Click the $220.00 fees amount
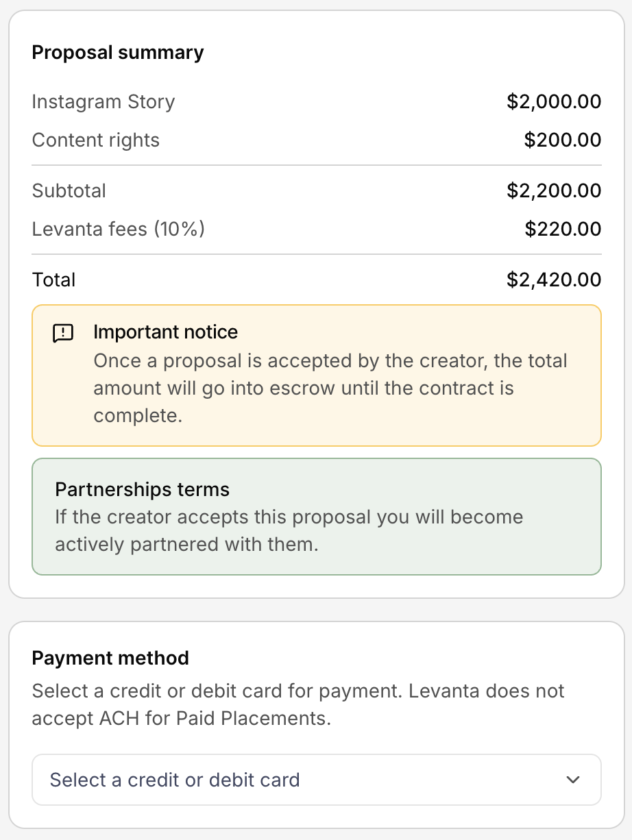The height and width of the screenshot is (840, 632). click(563, 229)
